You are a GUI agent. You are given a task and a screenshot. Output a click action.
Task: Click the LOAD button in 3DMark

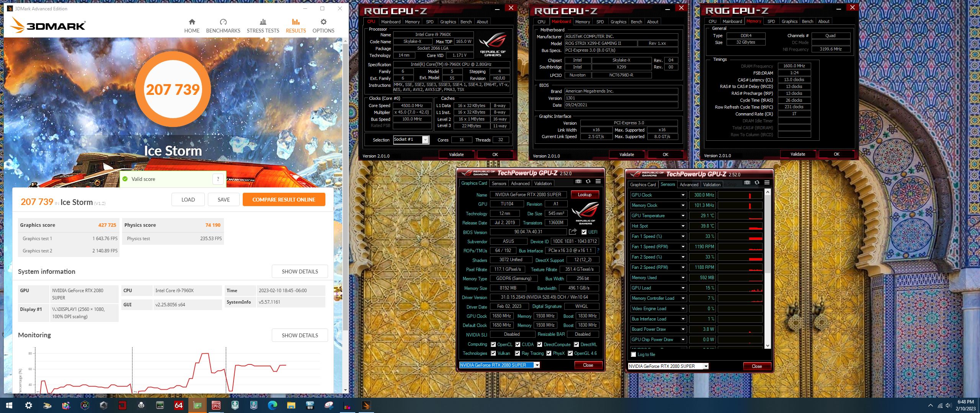click(188, 200)
